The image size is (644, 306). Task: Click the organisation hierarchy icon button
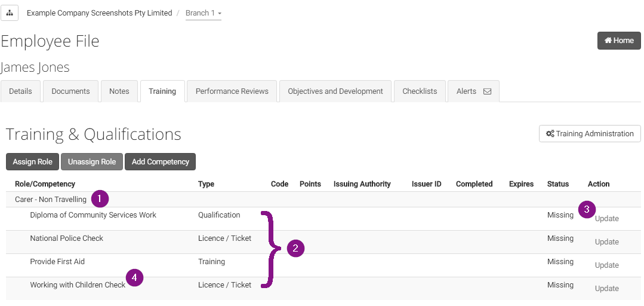pos(10,13)
